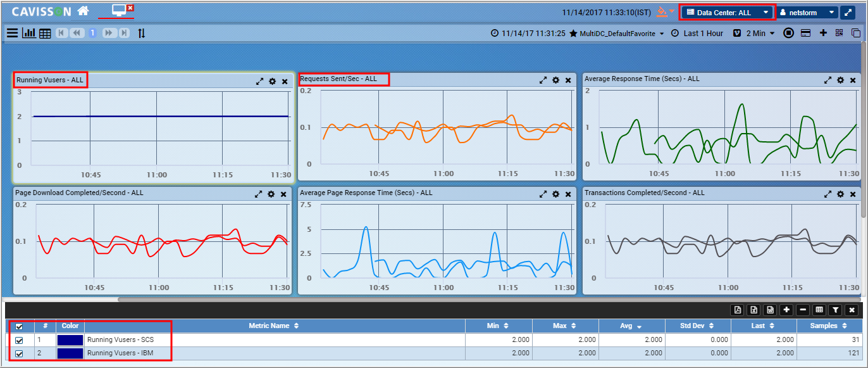Click the QR-style grid icon in toolbar
Viewport: 868px width, 368px height.
[840, 34]
